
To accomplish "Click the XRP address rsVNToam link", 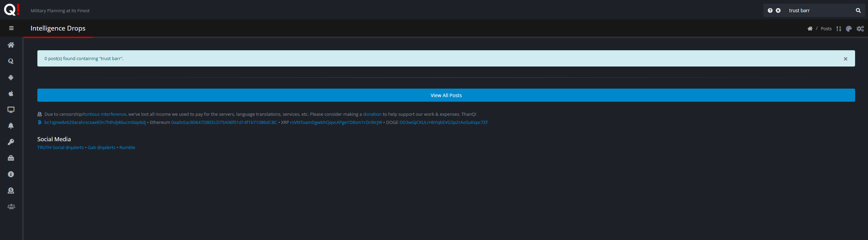I will pyautogui.click(x=336, y=122).
